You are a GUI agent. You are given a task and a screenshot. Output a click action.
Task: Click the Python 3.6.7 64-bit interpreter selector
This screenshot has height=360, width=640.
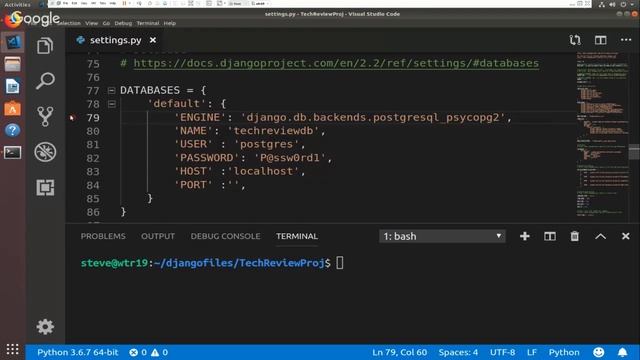78,352
